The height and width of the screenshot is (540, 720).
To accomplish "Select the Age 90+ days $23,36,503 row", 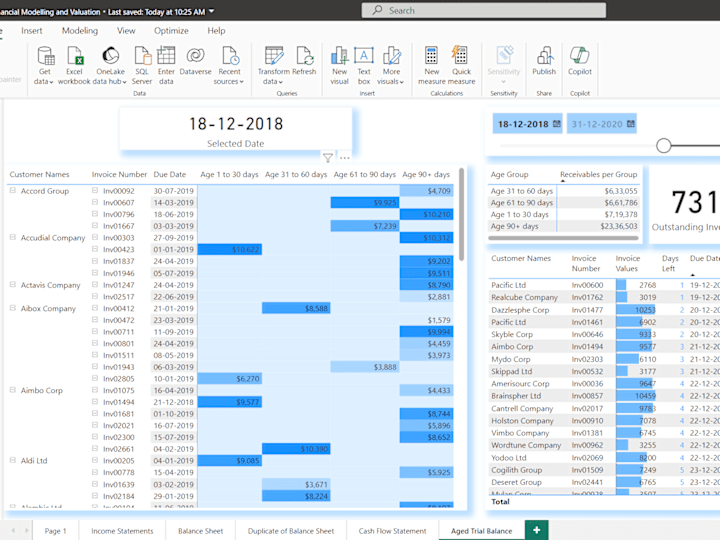I will coord(564,226).
